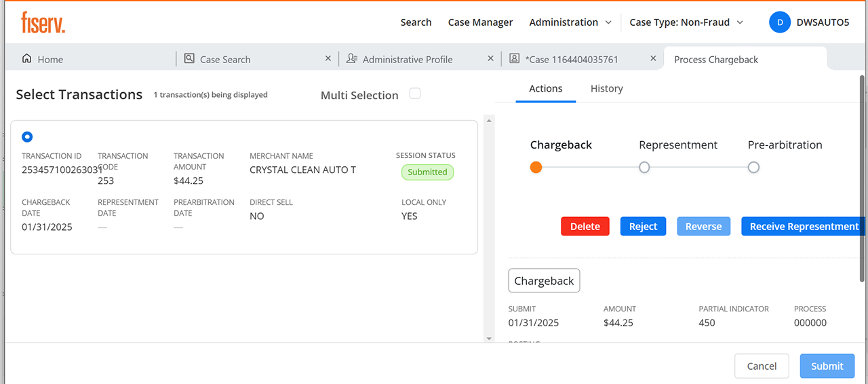The image size is (868, 384).
Task: Click the transaction code value 253
Action: pos(106,181)
